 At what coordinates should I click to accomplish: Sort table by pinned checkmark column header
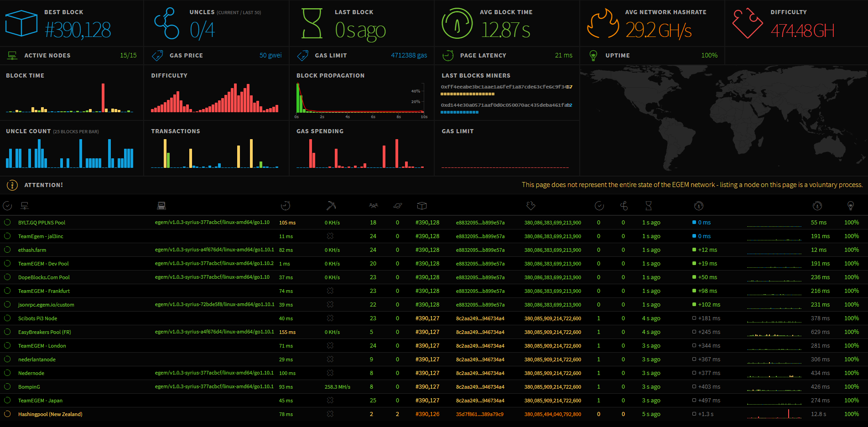pos(7,206)
